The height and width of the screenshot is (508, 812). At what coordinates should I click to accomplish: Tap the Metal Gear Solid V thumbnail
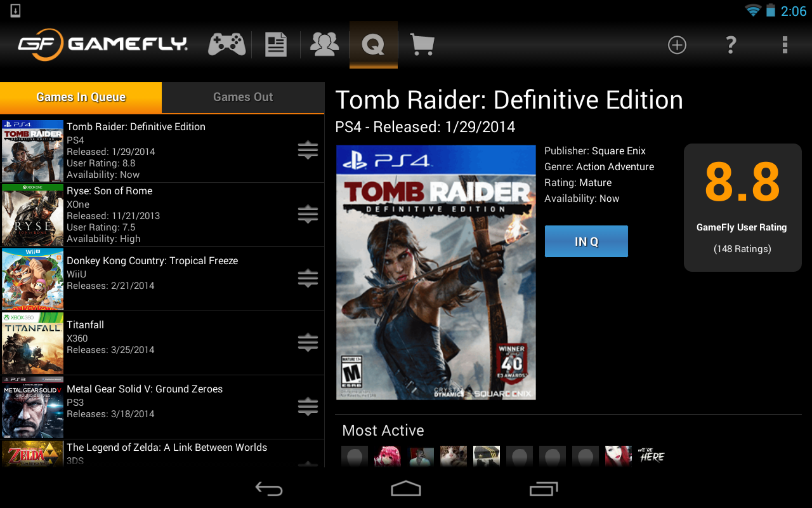point(33,407)
